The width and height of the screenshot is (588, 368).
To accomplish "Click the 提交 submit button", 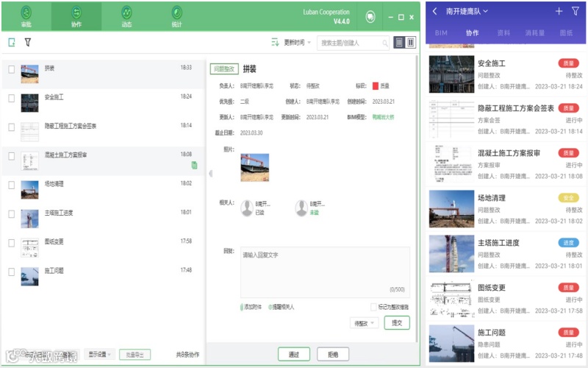I will [397, 323].
